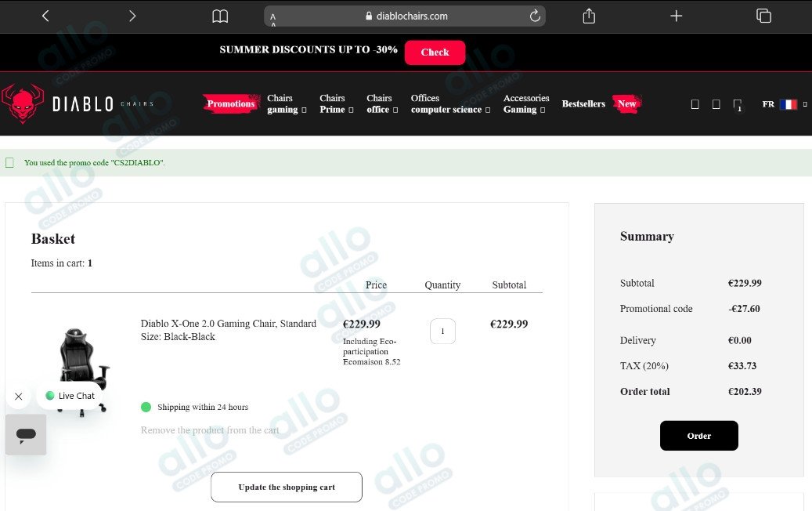Click Order total €202.39 value
The width and height of the screenshot is (812, 511).
pos(745,392)
